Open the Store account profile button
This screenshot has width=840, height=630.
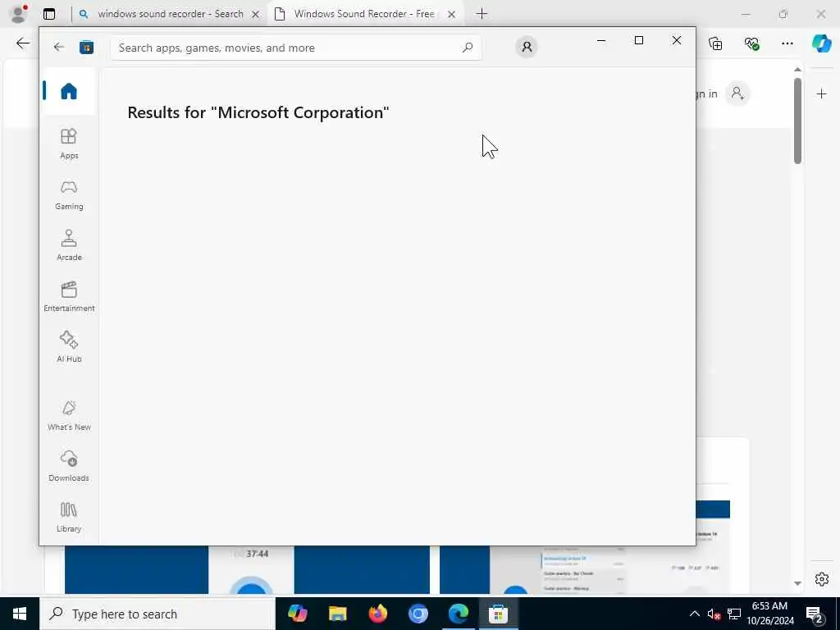[527, 47]
